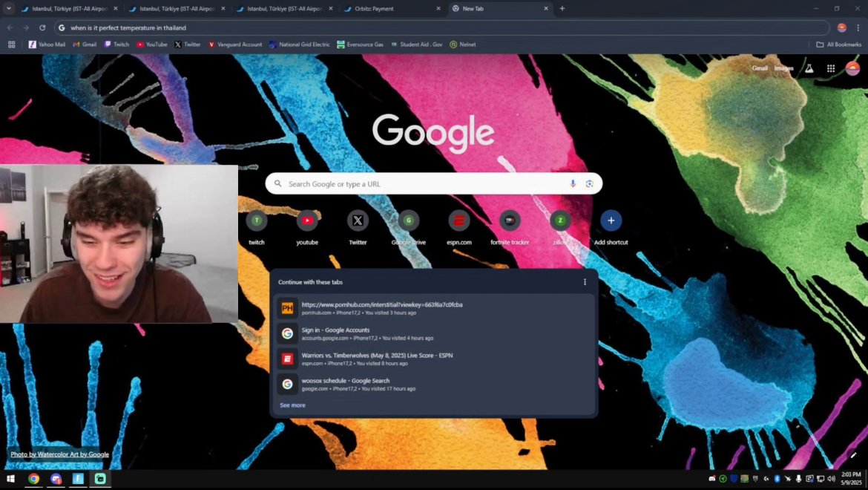Open the Windows Start menu
Image resolution: width=868 pixels, height=490 pixels.
tap(10, 479)
